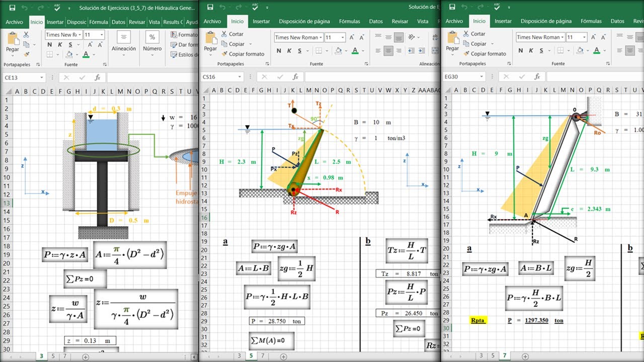Click the spell check icon in the middle window title bar
The image size is (644, 362).
tap(256, 7)
